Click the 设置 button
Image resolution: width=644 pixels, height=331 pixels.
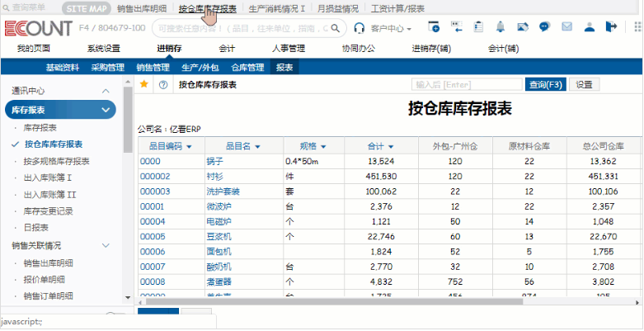click(x=584, y=85)
